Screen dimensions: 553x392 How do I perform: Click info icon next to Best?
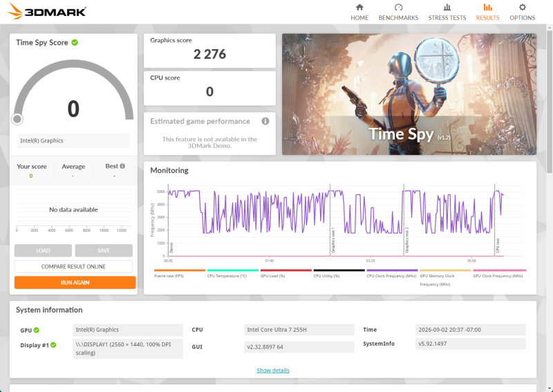tap(122, 166)
